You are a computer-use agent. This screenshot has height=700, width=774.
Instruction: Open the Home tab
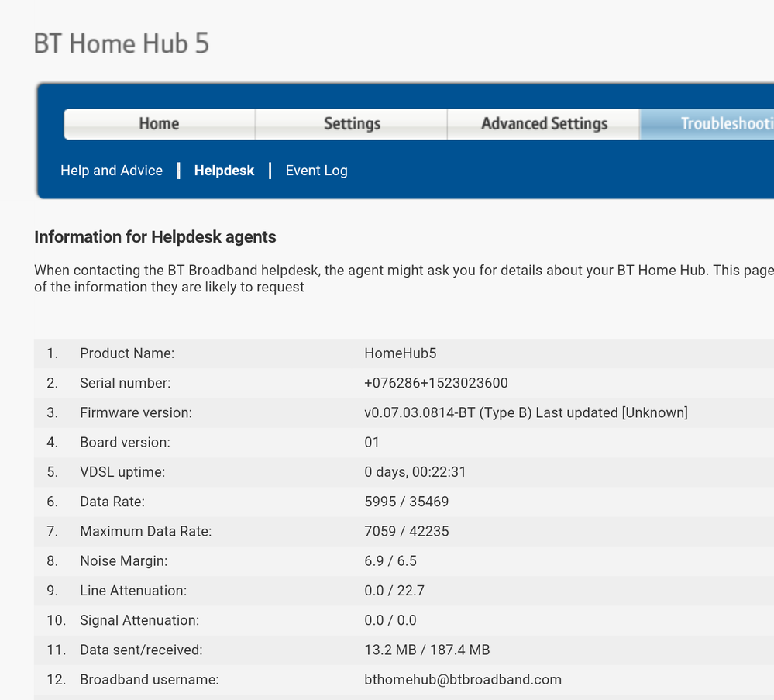(159, 123)
